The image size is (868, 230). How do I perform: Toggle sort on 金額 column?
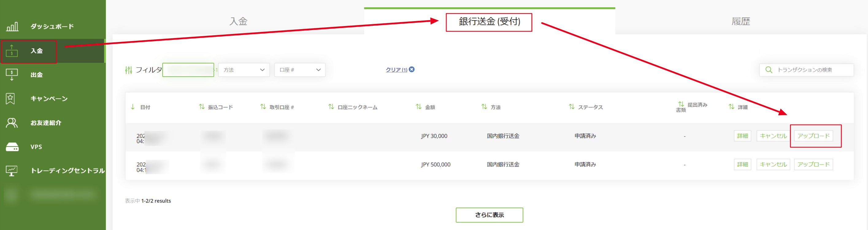418,107
